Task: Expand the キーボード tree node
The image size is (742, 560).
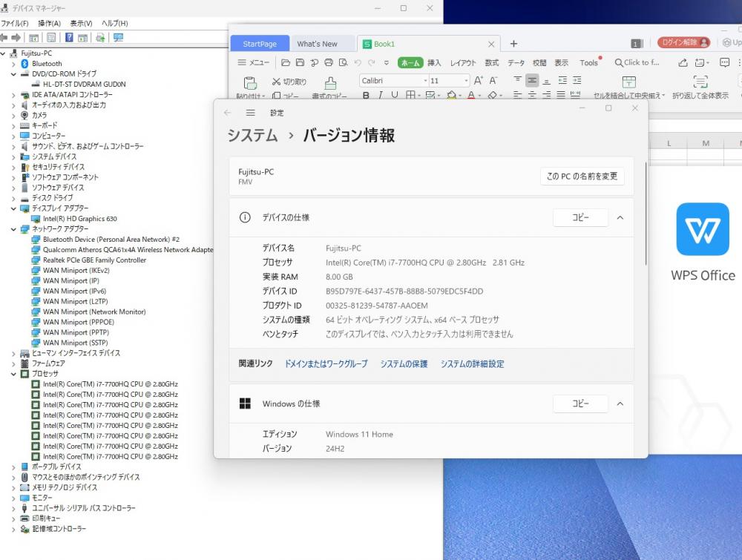Action: click(x=13, y=126)
